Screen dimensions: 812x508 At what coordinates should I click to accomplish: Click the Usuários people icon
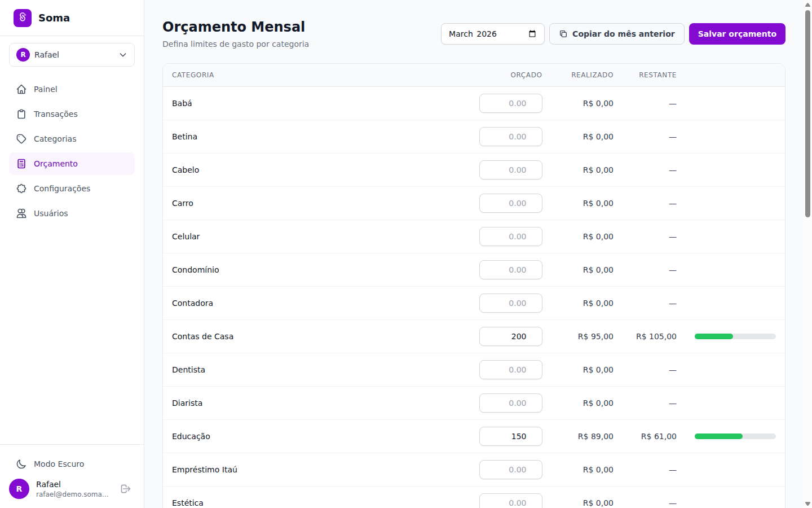pos(21,213)
